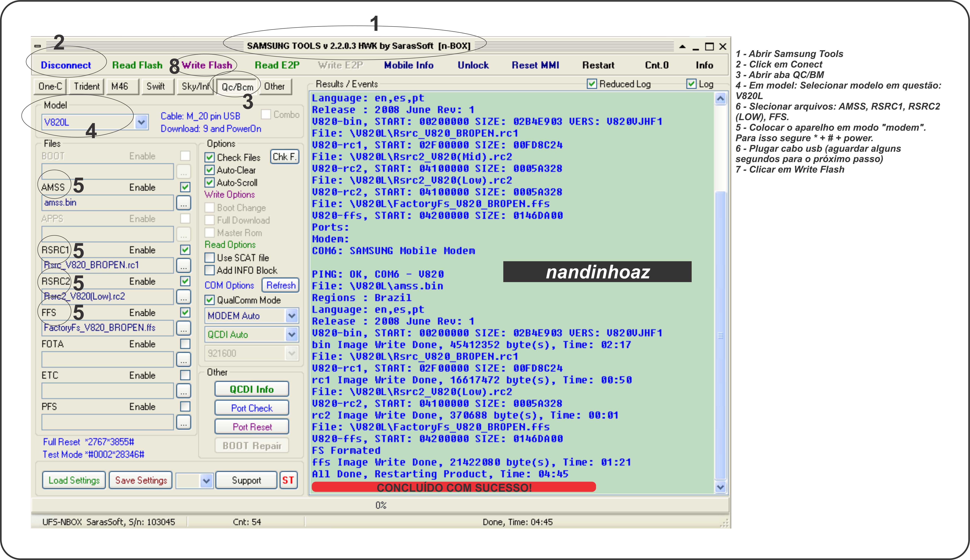Enable the Use SCAT file checkbox
Viewport: 970px width, 560px height.
coord(209,258)
